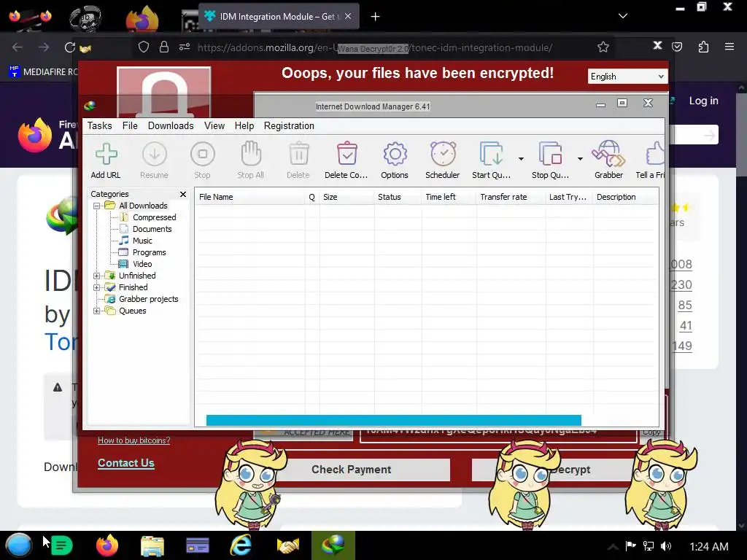Viewport: 747px width, 560px height.
Task: Collapse the All Downloads tree node
Action: (97, 206)
